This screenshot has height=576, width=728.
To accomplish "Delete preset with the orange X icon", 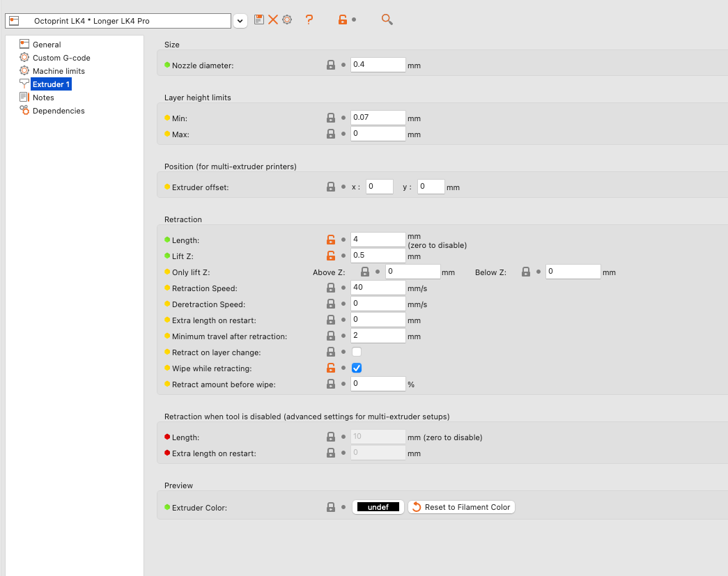I will (273, 20).
